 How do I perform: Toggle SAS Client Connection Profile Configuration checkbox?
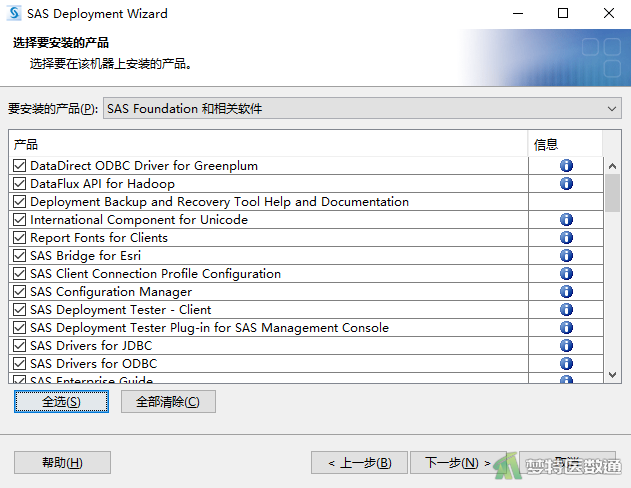pos(19,274)
